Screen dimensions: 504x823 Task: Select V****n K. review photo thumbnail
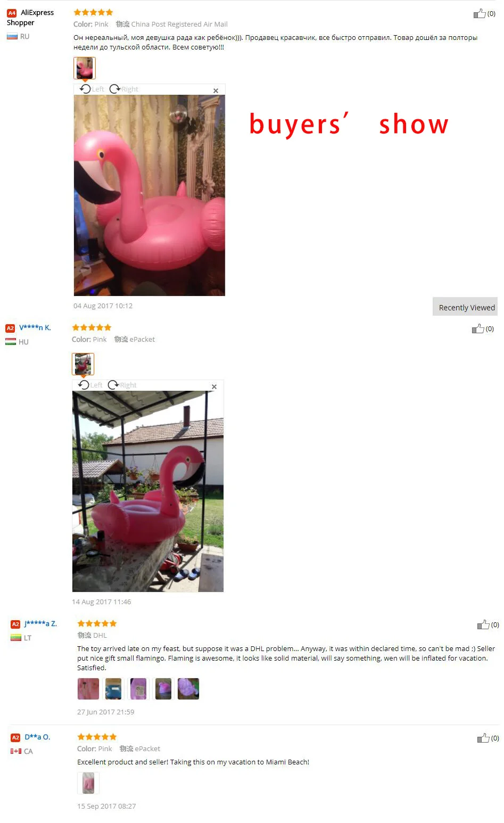click(x=83, y=364)
